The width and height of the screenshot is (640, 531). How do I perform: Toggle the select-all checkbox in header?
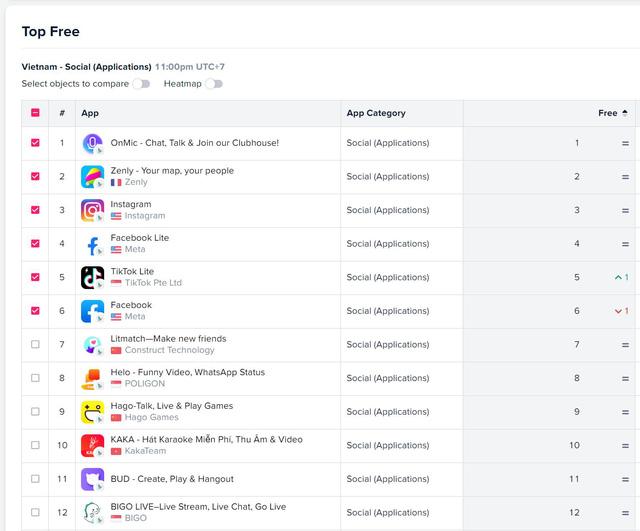[36, 113]
